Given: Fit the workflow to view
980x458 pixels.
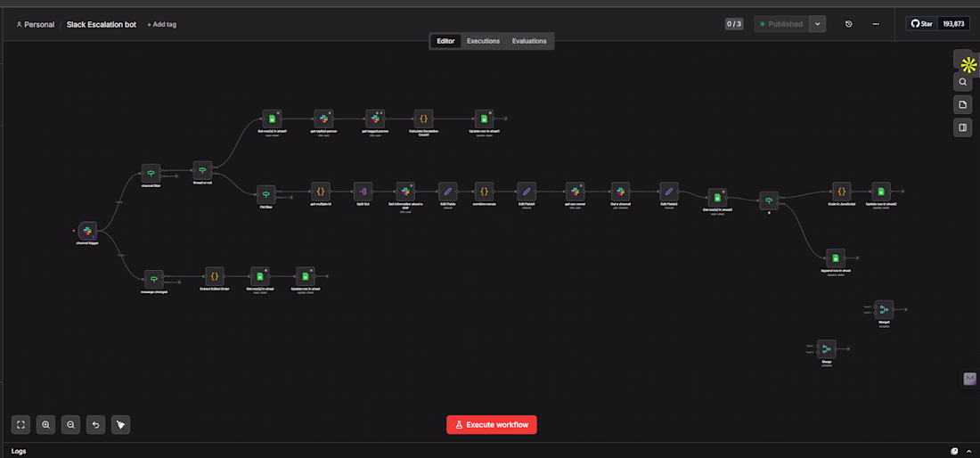Looking at the screenshot, I should tap(20, 425).
